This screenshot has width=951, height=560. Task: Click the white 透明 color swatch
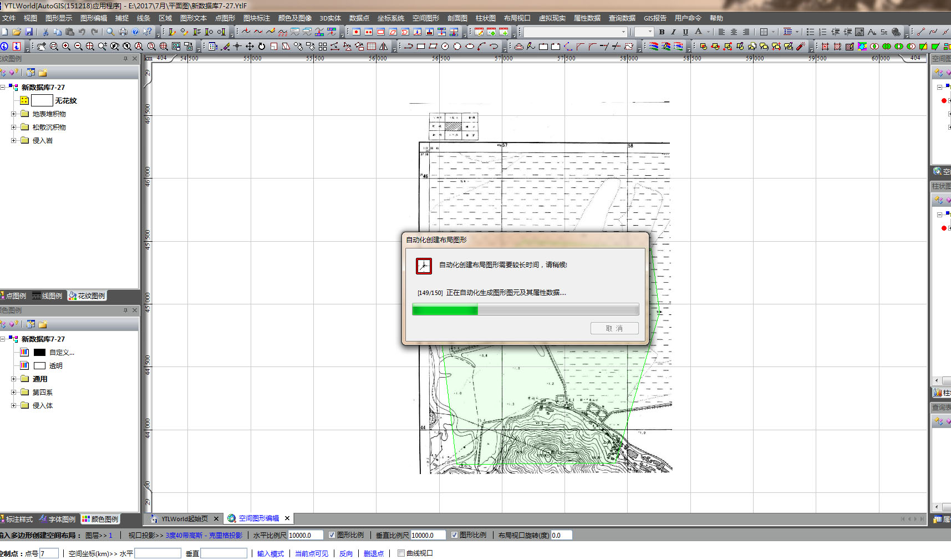(x=39, y=365)
